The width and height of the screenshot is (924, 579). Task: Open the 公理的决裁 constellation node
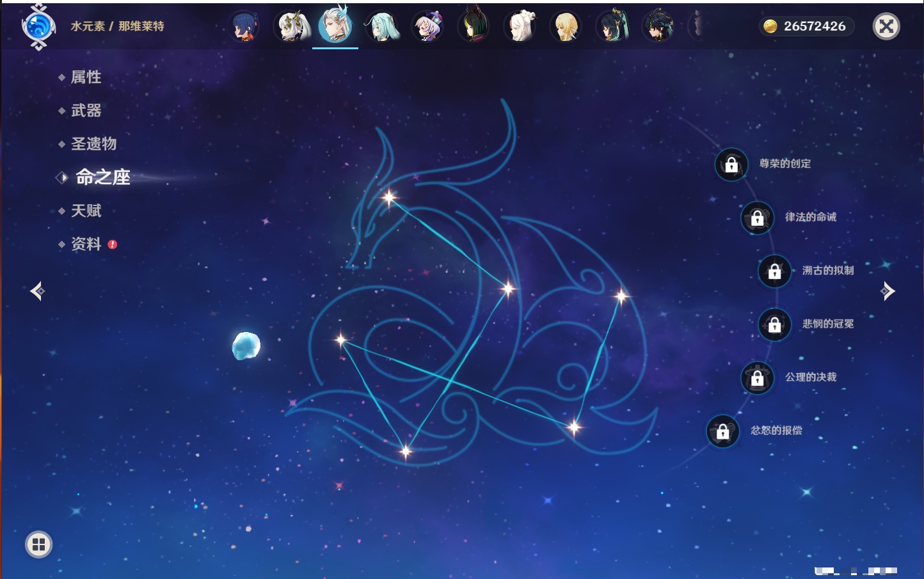tap(757, 378)
